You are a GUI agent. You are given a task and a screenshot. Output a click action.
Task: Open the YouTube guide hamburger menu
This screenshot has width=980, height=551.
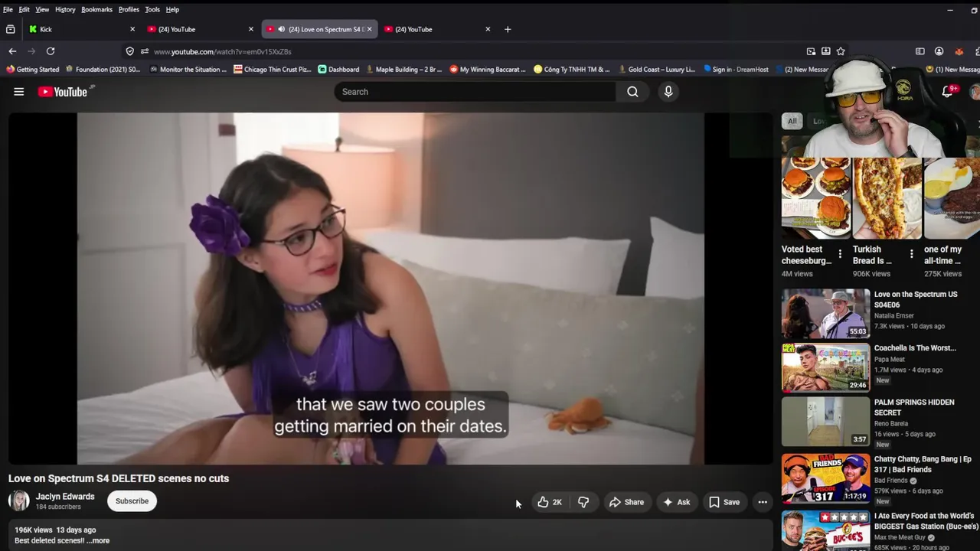click(18, 92)
